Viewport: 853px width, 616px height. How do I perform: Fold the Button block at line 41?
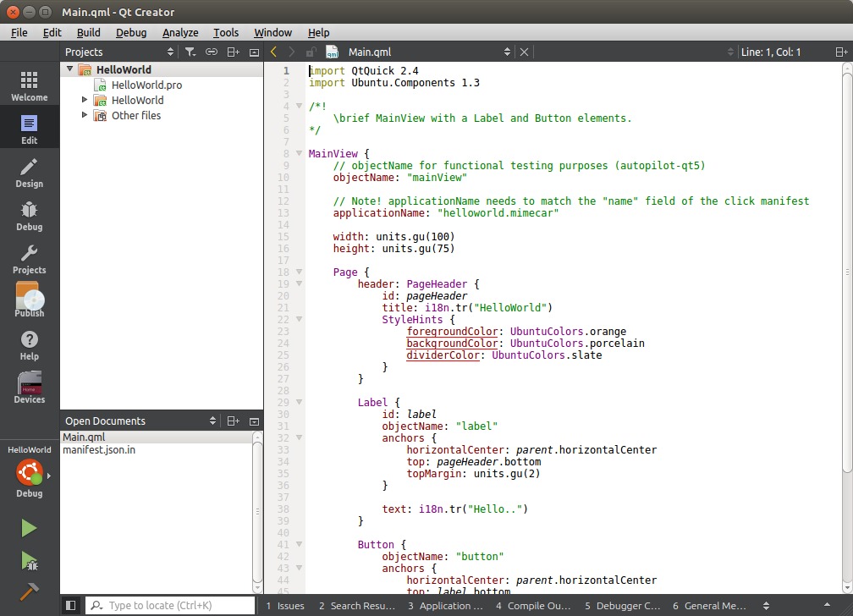click(x=299, y=544)
